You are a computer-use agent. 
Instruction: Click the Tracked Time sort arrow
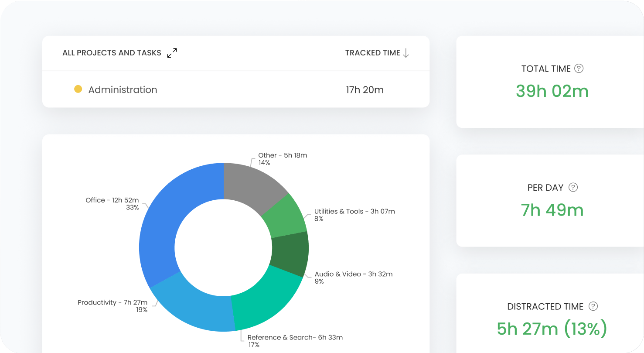406,53
